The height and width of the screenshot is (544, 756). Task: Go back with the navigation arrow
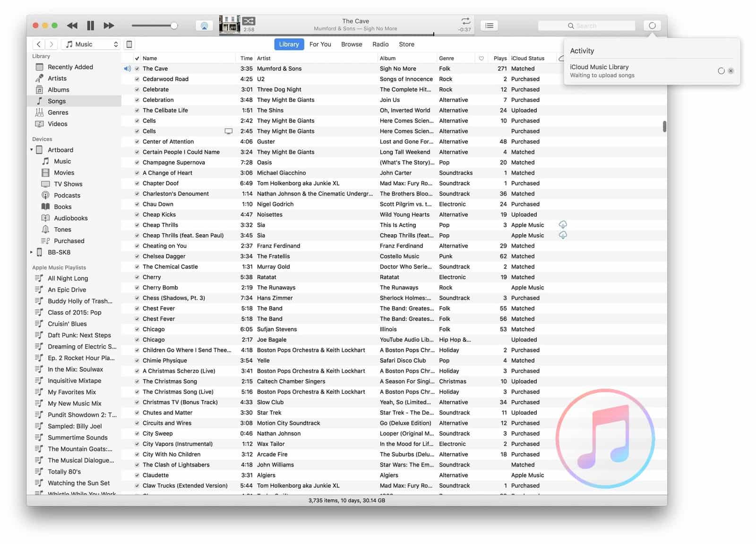pyautogui.click(x=39, y=44)
